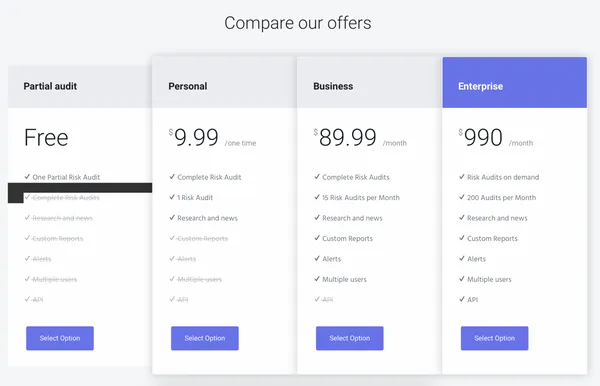
Task: Click Personal Research and news checkmark
Action: pos(172,218)
